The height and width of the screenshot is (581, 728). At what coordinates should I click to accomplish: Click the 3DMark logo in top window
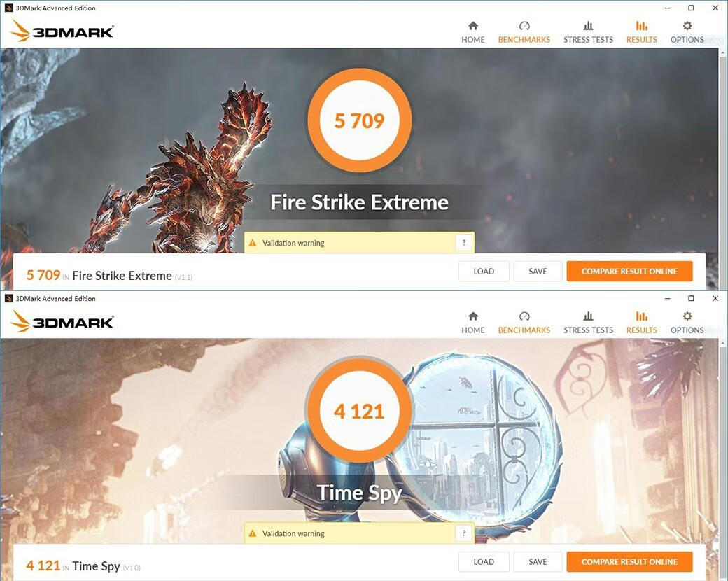(62, 31)
